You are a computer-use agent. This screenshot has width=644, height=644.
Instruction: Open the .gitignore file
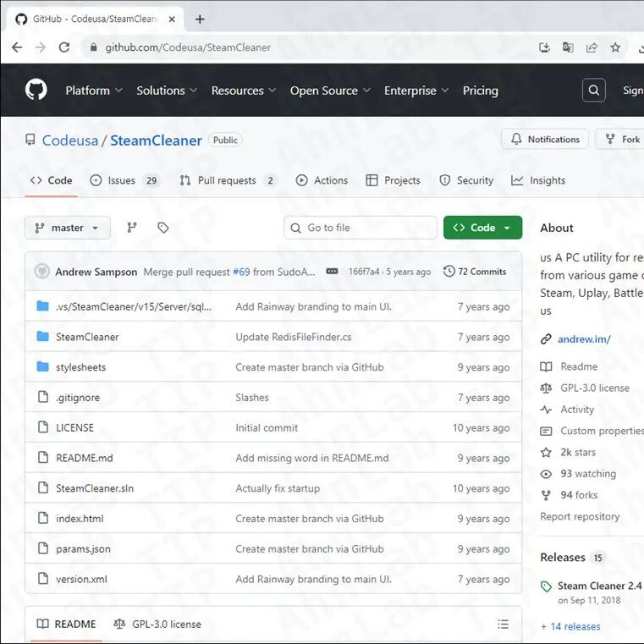click(x=78, y=397)
